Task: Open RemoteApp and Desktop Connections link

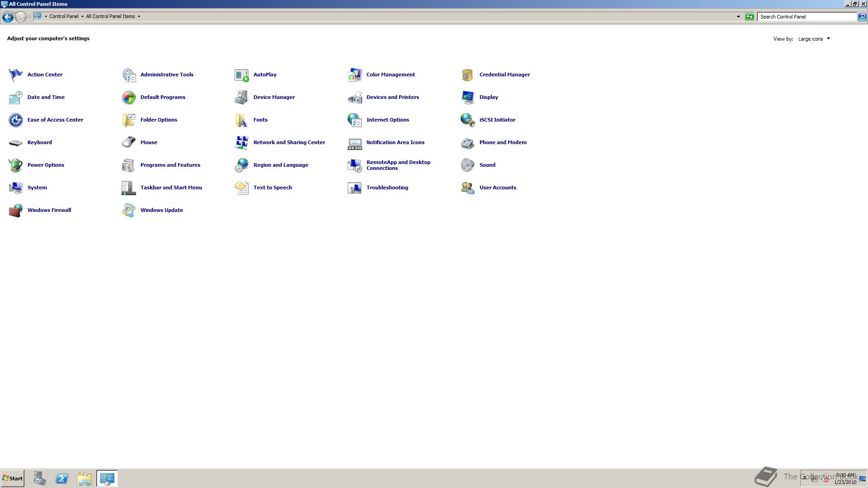Action: pos(398,165)
